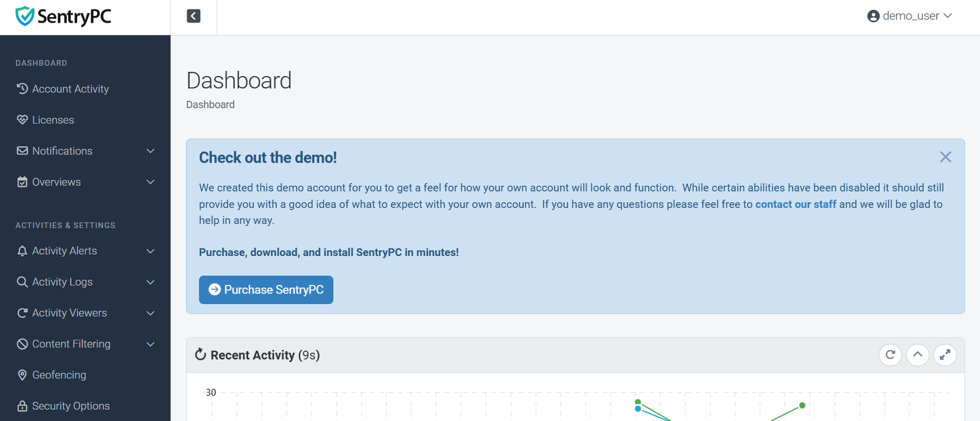Expand the Activity Logs menu item

[85, 282]
